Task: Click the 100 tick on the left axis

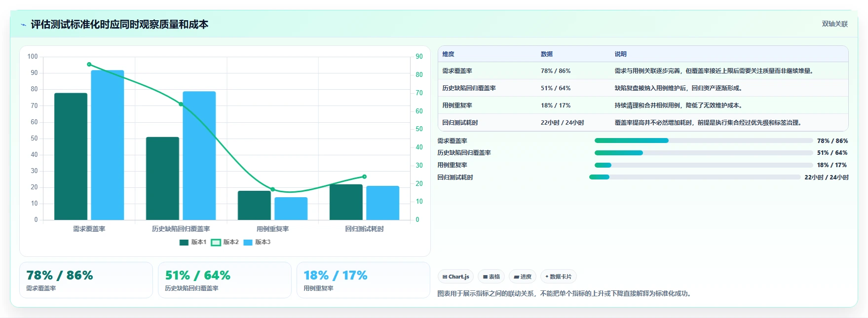Action: pyautogui.click(x=33, y=57)
